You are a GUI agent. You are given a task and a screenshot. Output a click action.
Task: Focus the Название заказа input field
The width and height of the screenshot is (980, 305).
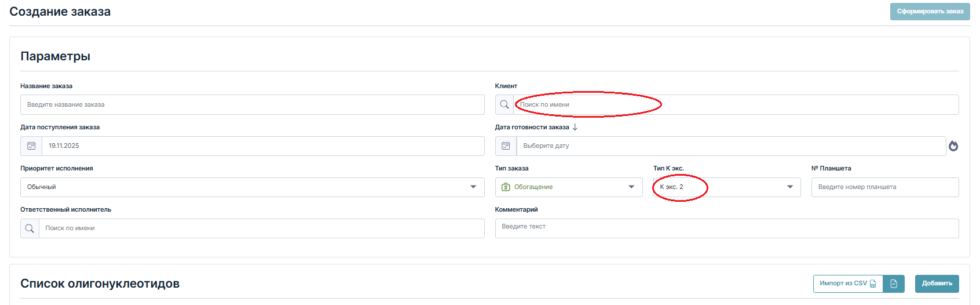[x=253, y=105]
